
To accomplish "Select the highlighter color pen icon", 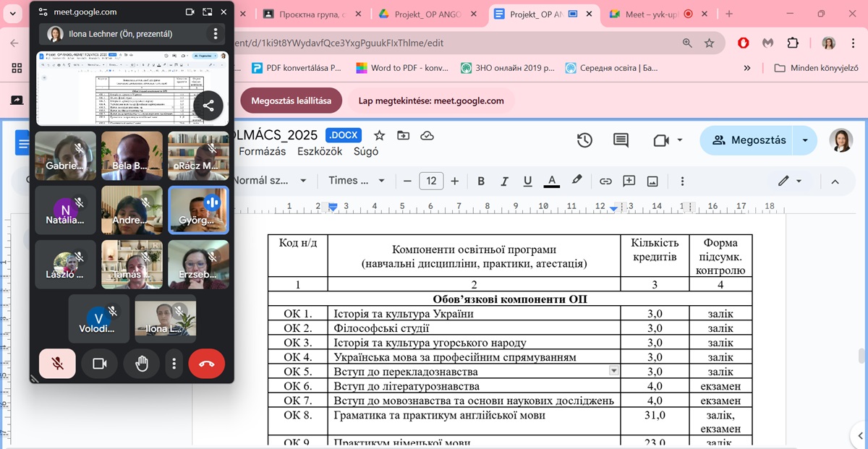I will [576, 181].
